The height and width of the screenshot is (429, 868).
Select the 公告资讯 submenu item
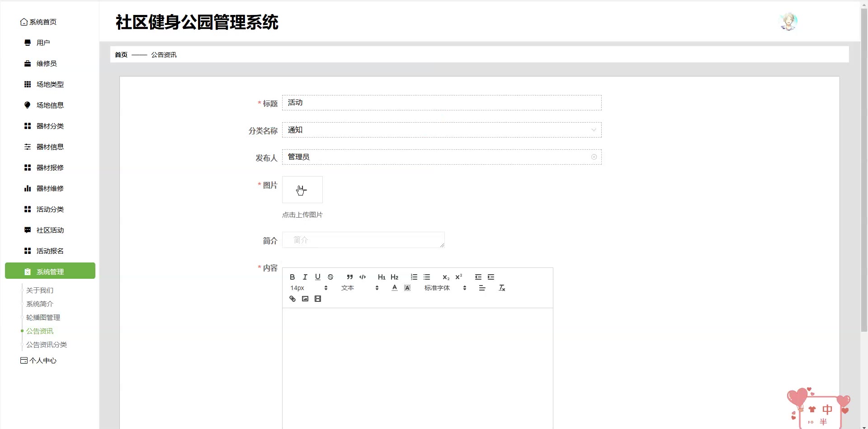click(40, 331)
